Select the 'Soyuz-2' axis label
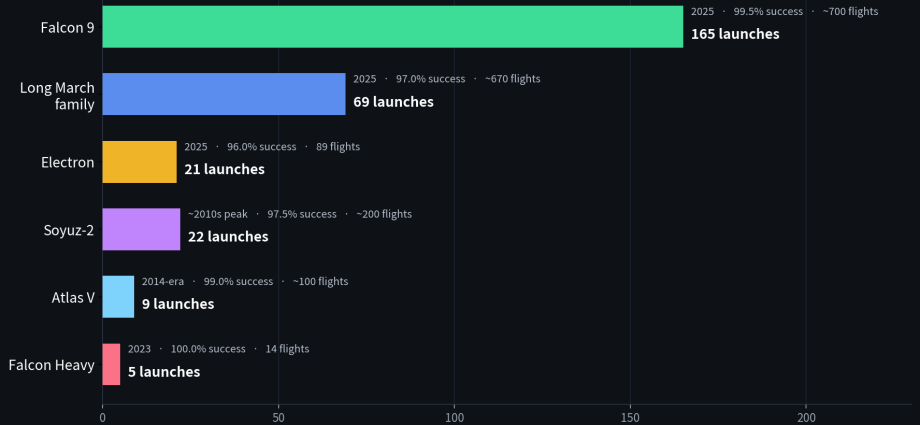 tap(69, 230)
